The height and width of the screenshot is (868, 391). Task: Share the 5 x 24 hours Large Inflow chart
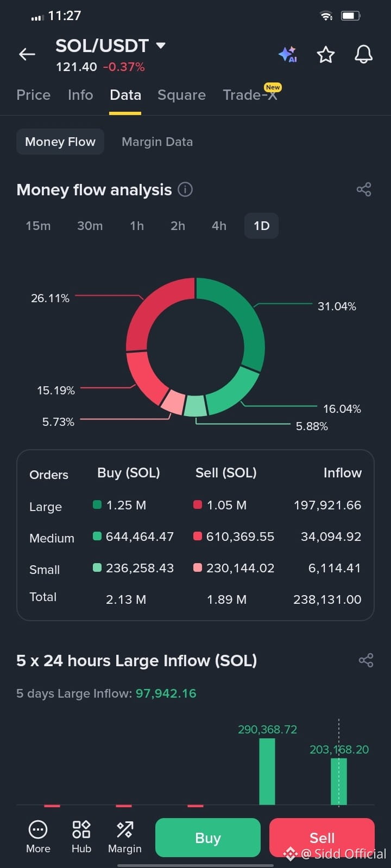click(366, 660)
